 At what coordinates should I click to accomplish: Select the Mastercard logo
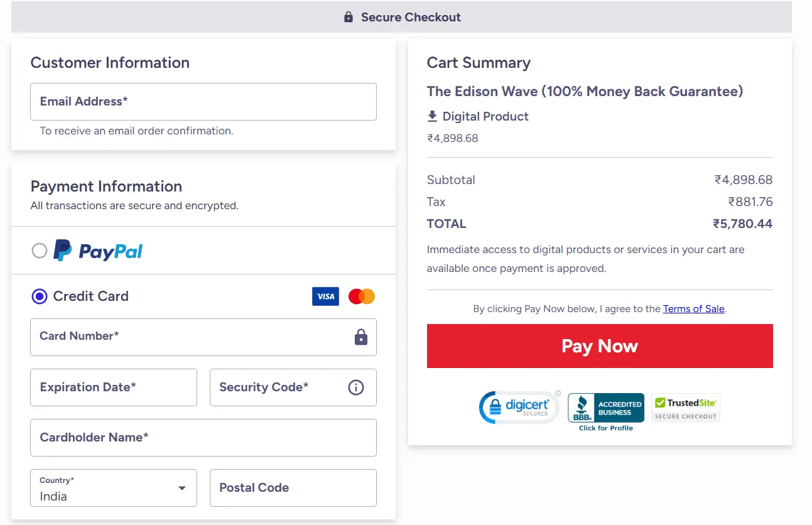point(361,296)
